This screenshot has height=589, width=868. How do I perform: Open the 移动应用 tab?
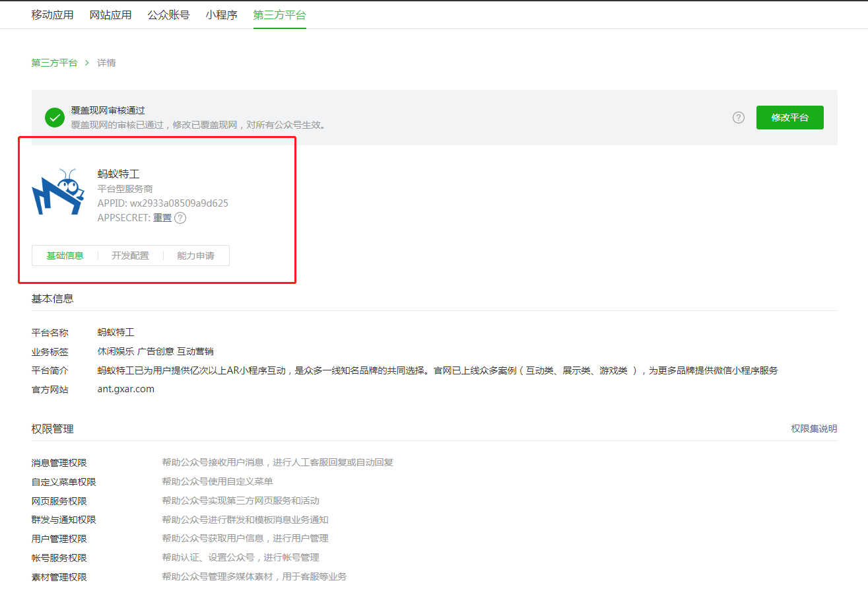[52, 15]
